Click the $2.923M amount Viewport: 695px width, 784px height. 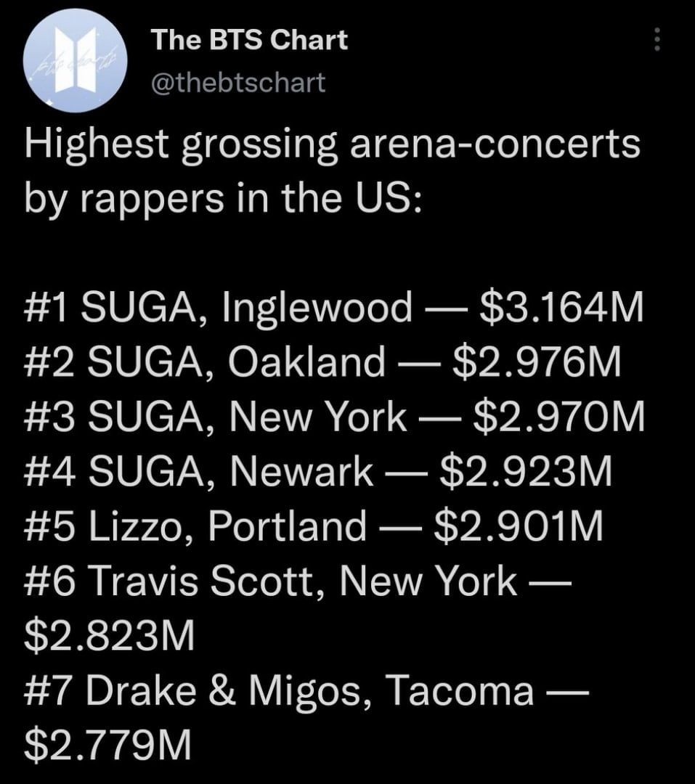tap(527, 473)
